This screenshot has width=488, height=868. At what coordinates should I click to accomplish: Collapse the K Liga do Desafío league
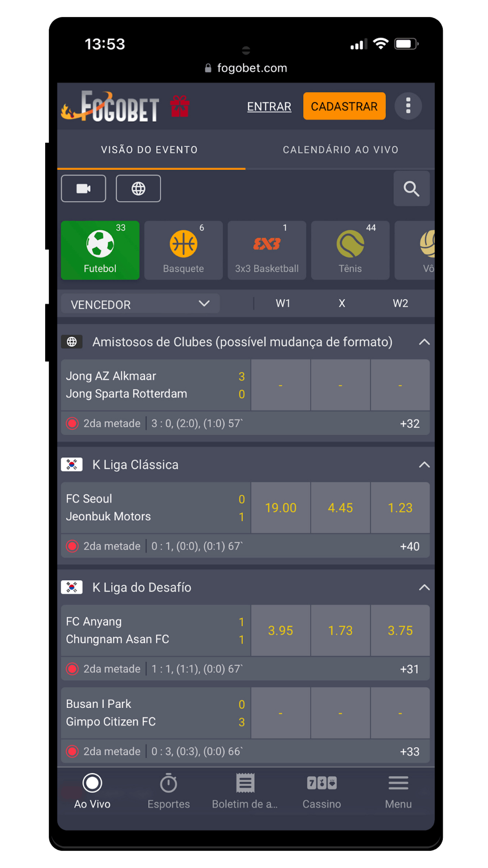pos(424,587)
